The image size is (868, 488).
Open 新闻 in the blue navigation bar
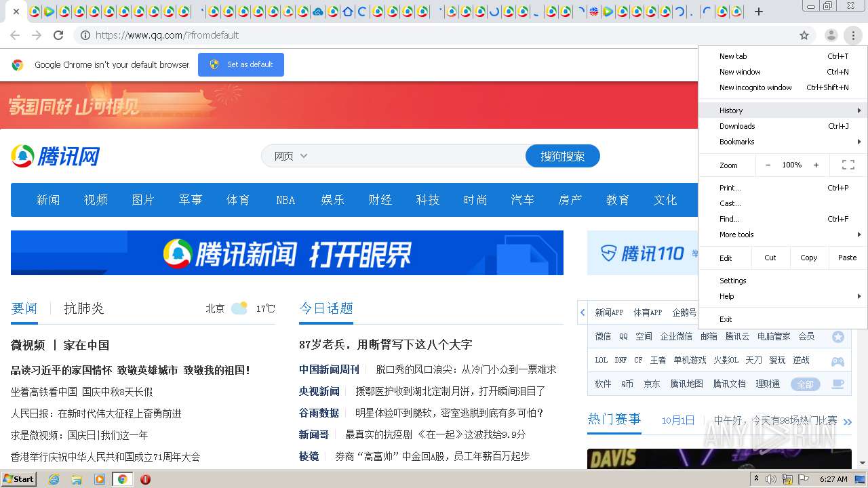48,200
